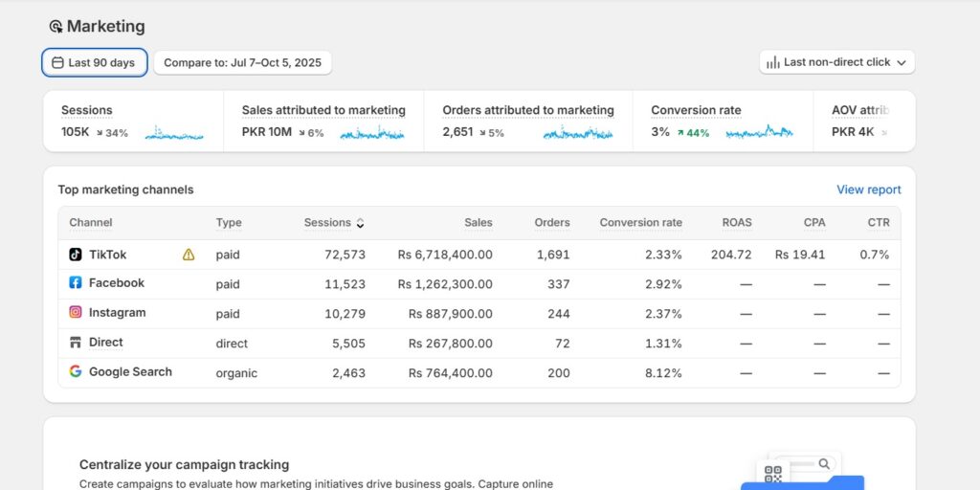
Task: Open the Last 90 days date picker
Action: coord(94,63)
